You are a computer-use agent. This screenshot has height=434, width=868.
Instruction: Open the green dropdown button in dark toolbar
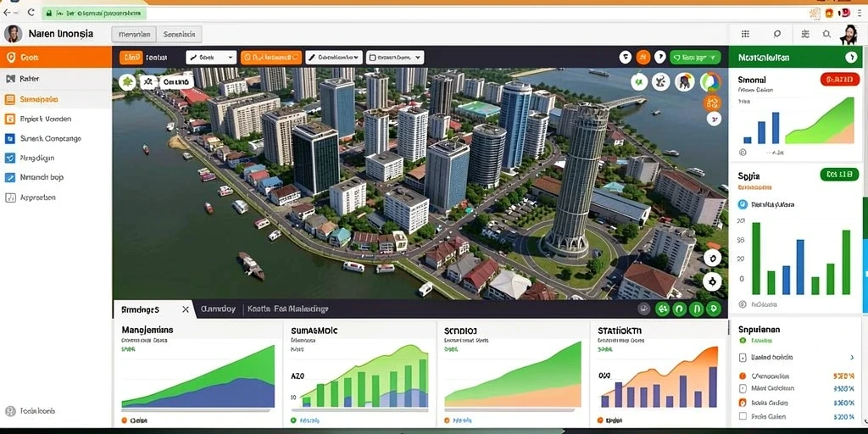click(695, 57)
